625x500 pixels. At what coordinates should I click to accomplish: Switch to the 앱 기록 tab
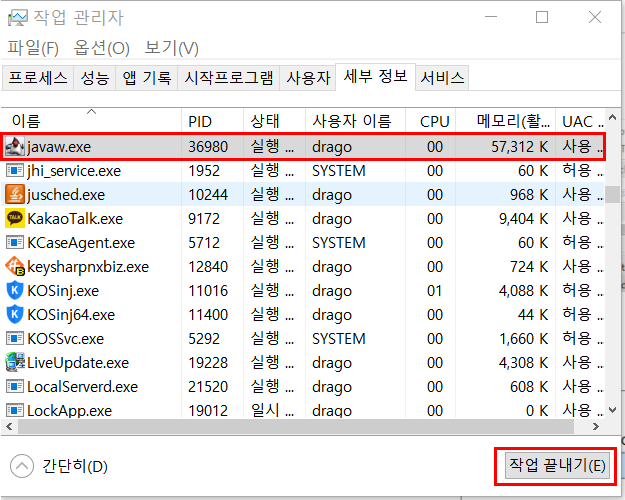point(147,77)
